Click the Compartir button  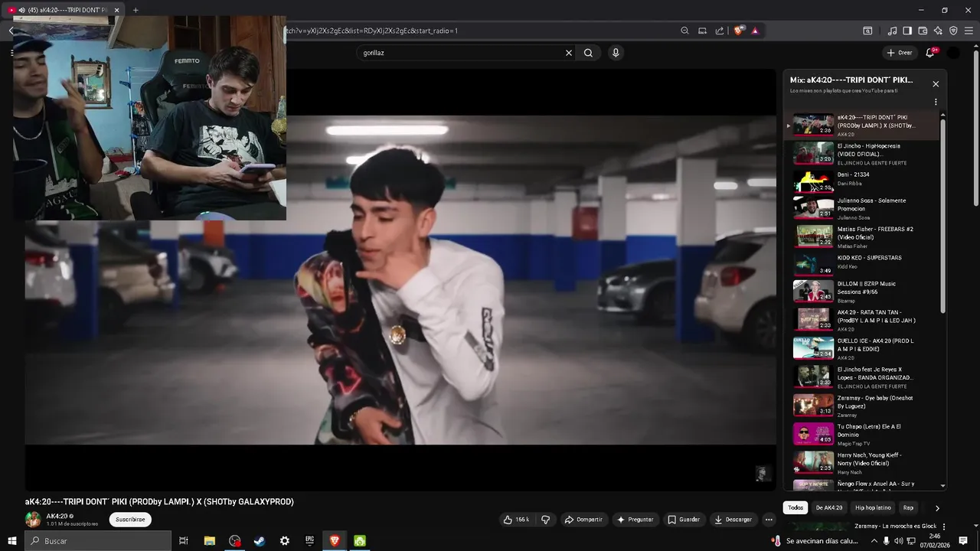[583, 520]
